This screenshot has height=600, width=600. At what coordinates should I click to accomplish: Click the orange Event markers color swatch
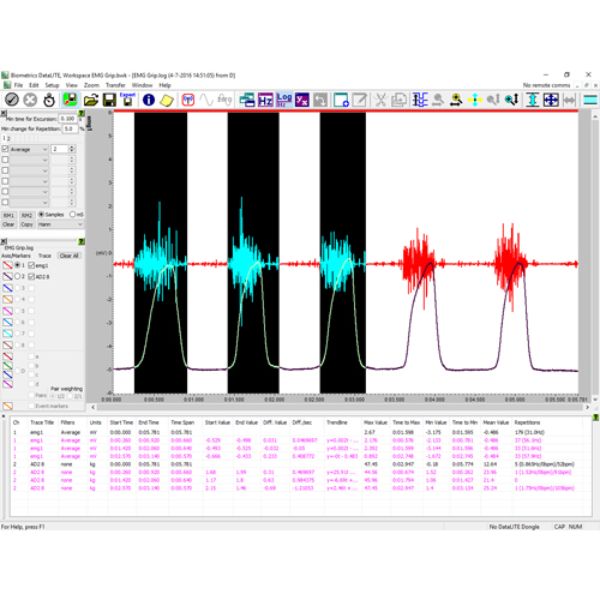point(8,406)
